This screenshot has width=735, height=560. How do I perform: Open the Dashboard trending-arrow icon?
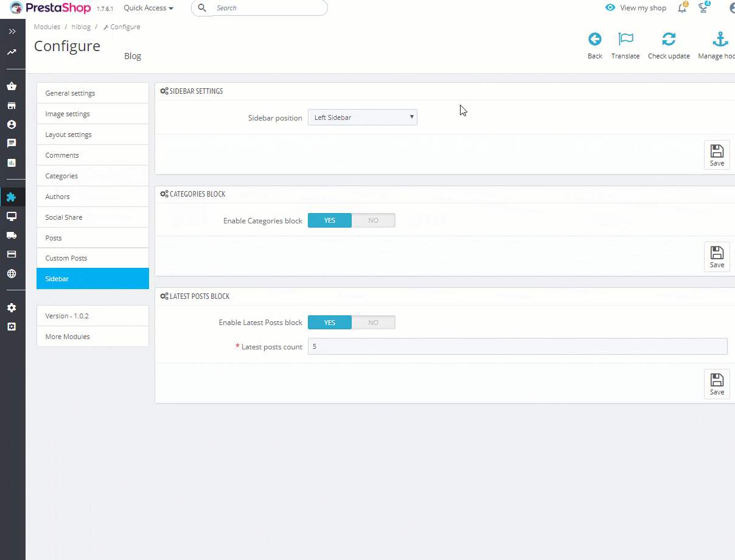pos(12,52)
